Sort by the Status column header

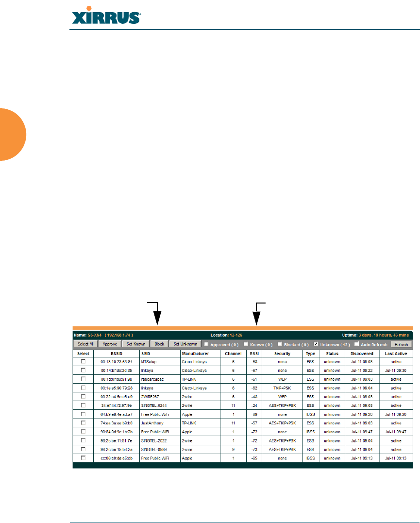[x=332, y=354]
